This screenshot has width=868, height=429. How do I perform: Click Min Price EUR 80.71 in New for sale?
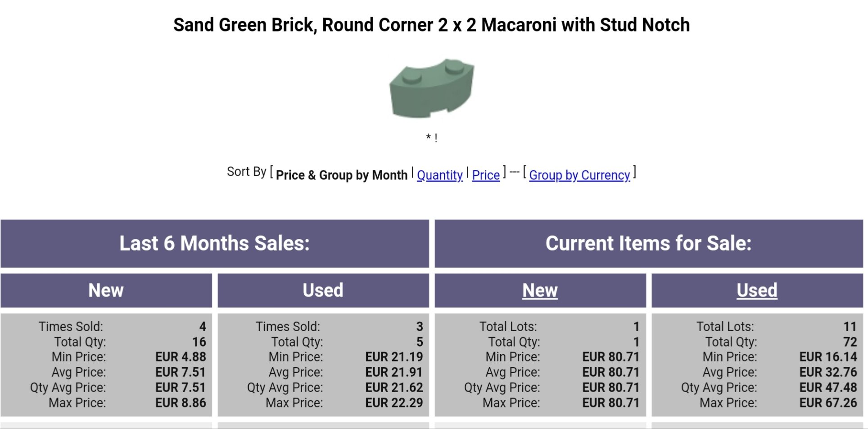[611, 357]
